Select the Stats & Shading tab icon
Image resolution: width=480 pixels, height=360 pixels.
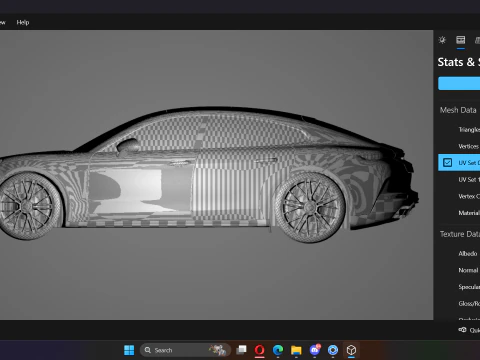pos(461,40)
